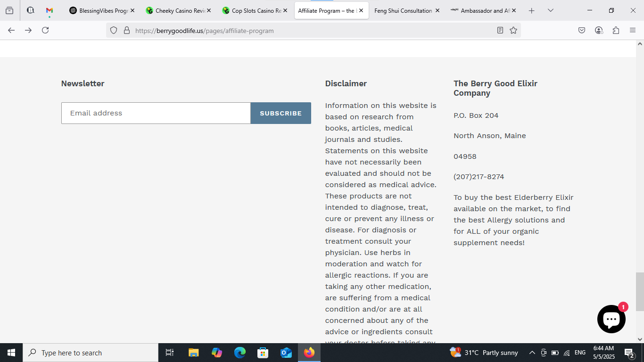Go forward one page
Viewport: 644px width, 362px height.
(x=28, y=30)
